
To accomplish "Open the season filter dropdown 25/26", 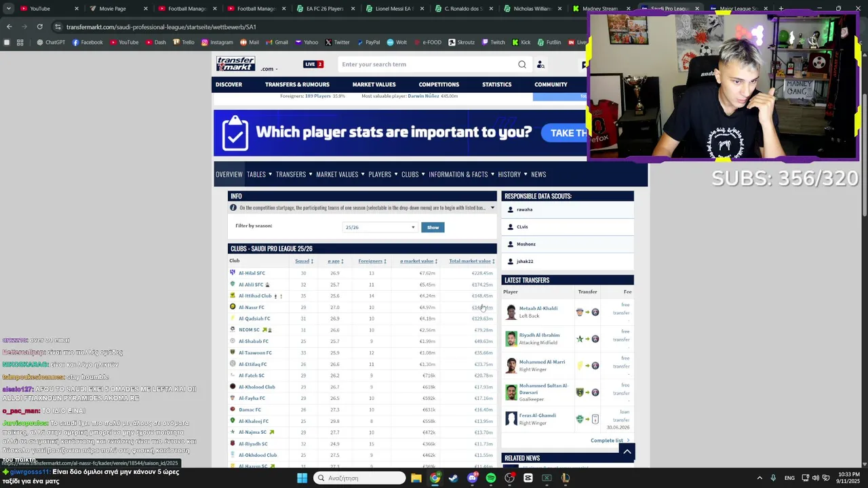I will click(380, 227).
